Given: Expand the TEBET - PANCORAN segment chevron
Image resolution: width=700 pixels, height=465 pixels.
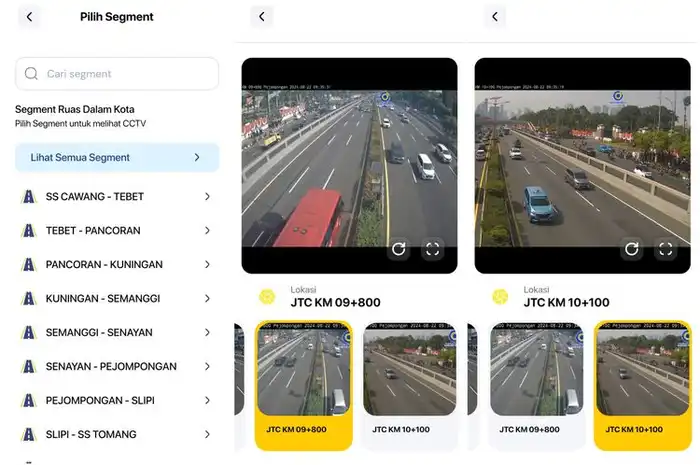Looking at the screenshot, I should pos(207,231).
